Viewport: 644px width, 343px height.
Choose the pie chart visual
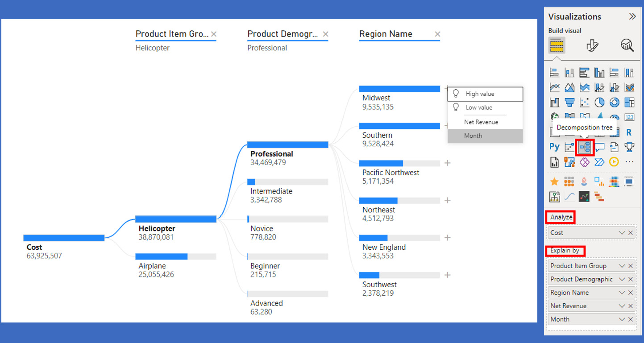599,102
